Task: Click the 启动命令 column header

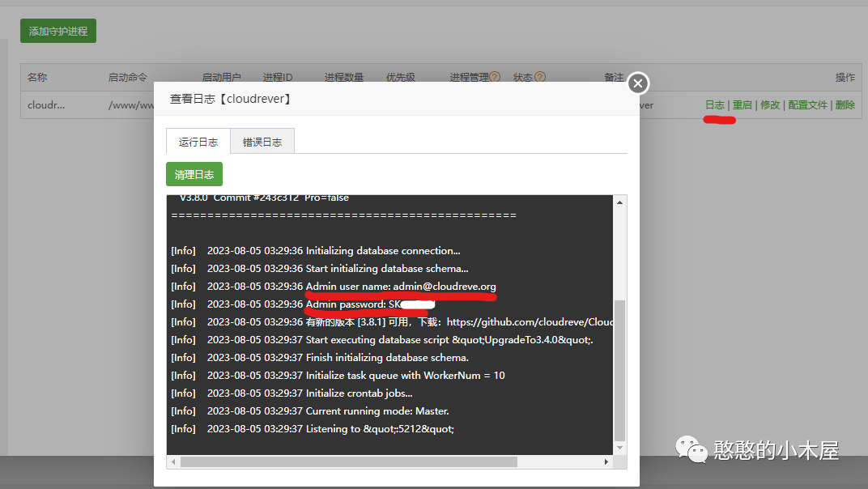Action: (x=128, y=78)
